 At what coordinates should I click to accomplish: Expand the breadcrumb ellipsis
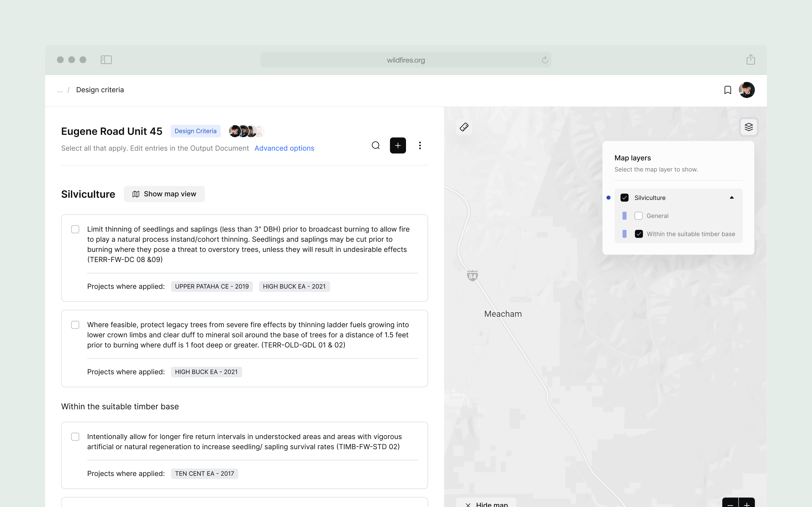pyautogui.click(x=60, y=90)
